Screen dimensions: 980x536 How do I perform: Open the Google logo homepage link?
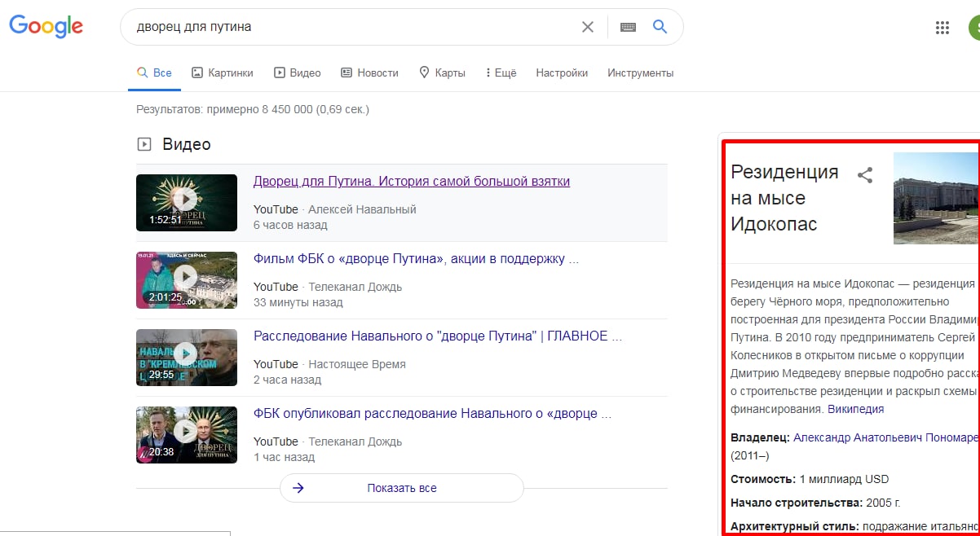(x=46, y=26)
